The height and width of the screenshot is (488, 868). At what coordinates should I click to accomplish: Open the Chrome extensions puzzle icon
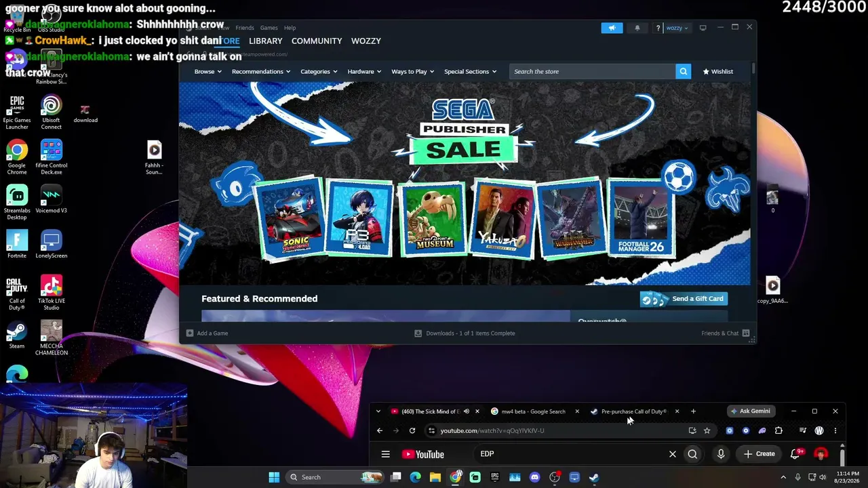click(x=778, y=430)
